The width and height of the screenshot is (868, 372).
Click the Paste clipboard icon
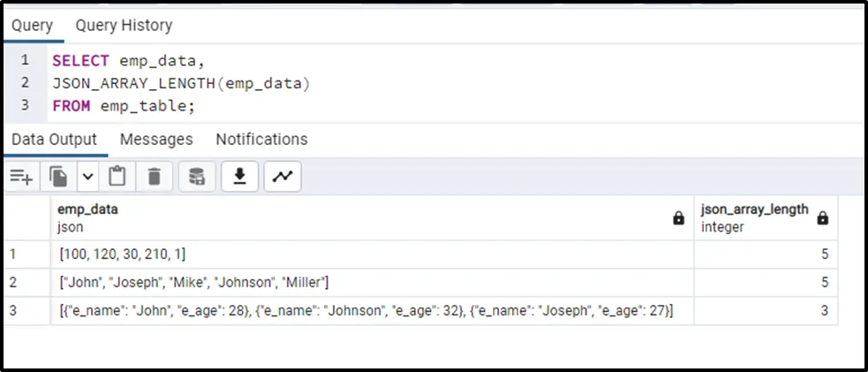pos(117,177)
